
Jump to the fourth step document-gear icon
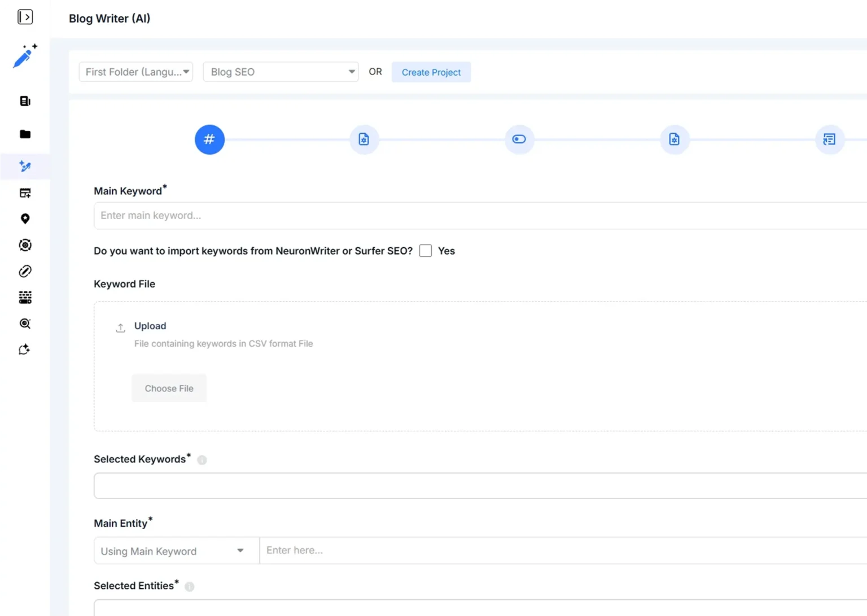pos(675,139)
